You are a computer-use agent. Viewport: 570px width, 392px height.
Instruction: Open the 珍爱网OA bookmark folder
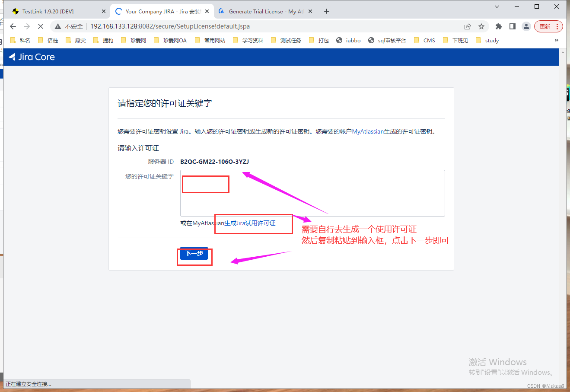tap(170, 40)
